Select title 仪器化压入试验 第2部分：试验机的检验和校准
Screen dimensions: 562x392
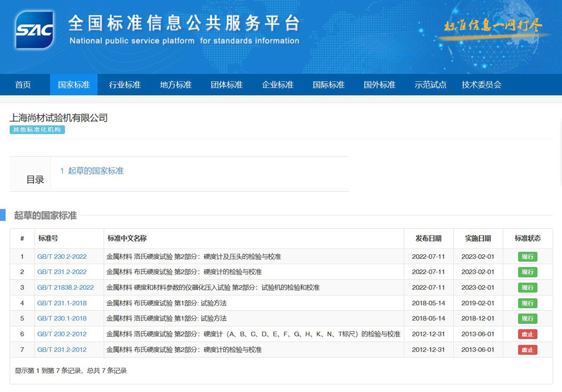[x=213, y=288]
